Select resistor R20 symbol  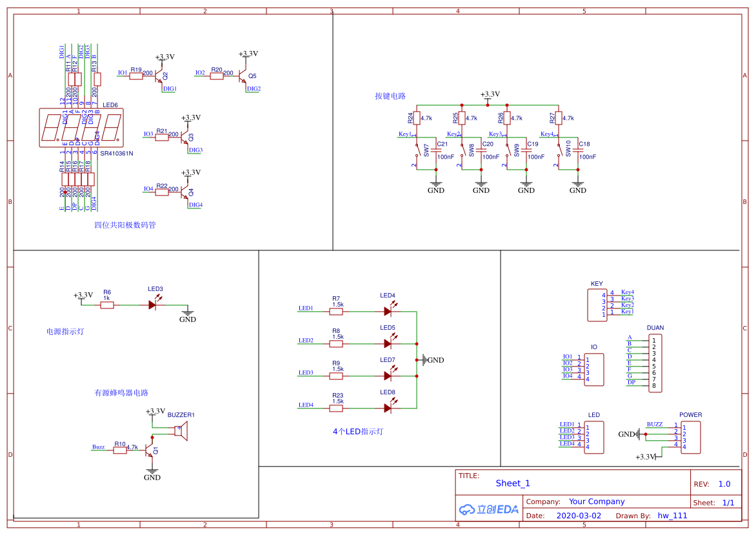(x=217, y=76)
